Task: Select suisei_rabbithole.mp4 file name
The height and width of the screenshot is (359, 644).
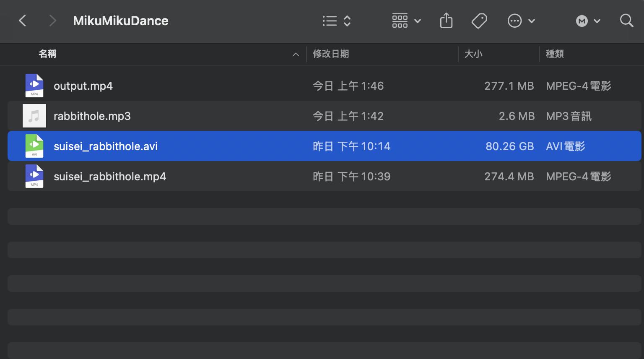Action: [x=110, y=177]
